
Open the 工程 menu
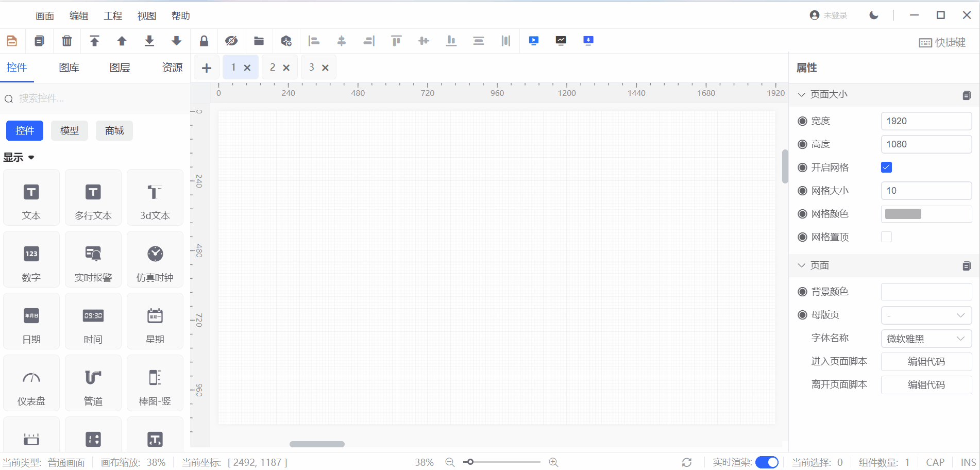pos(112,15)
